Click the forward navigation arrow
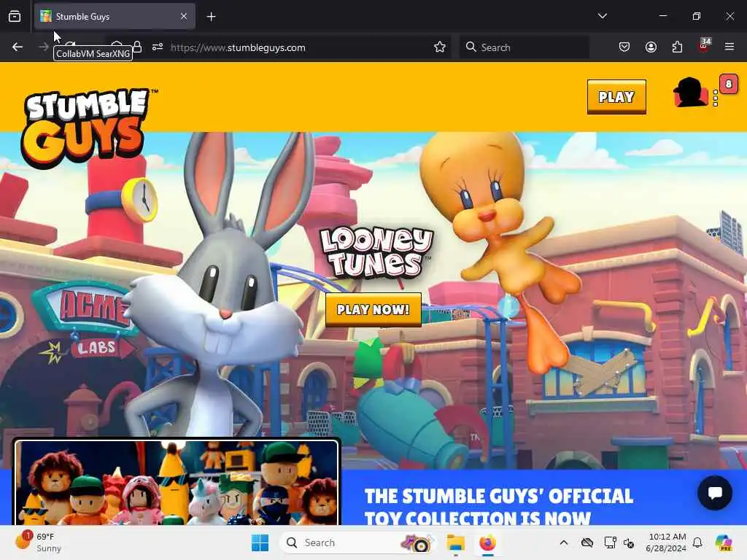The height and width of the screenshot is (560, 747). pos(43,47)
